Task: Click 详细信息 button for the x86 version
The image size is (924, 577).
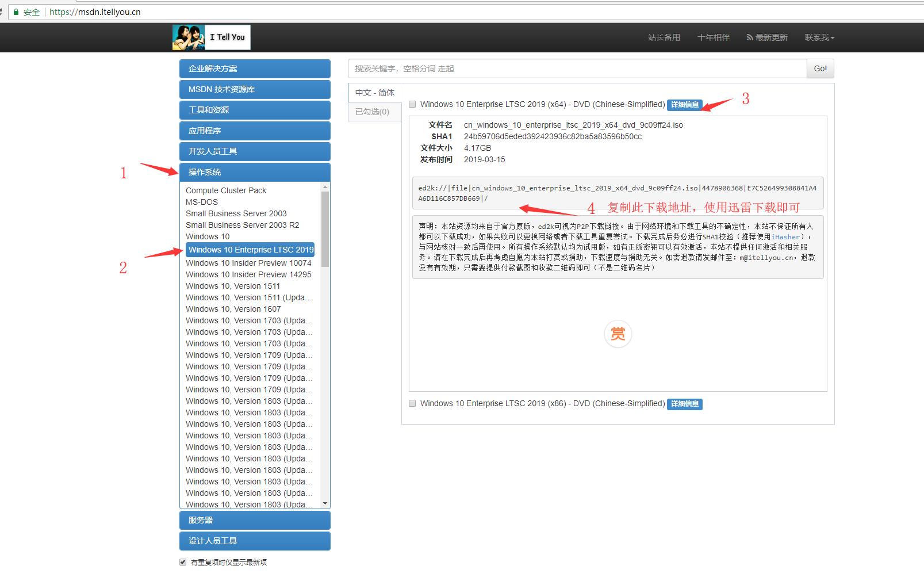Action: pyautogui.click(x=684, y=404)
